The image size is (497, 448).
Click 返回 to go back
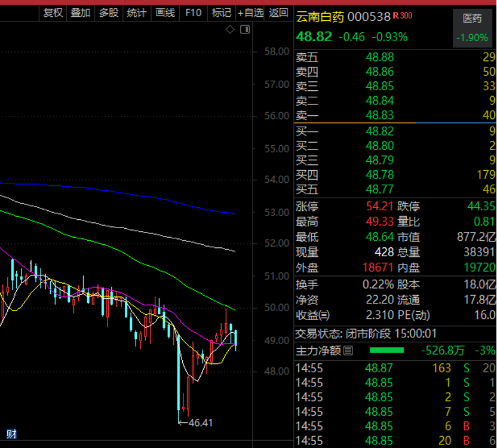click(x=278, y=13)
